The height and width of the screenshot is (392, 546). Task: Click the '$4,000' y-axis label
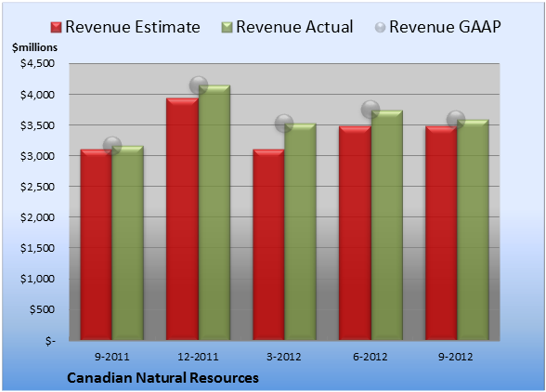37,95
